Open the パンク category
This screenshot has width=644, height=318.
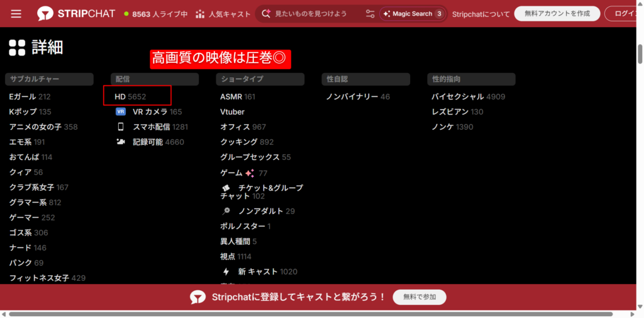coord(26,263)
